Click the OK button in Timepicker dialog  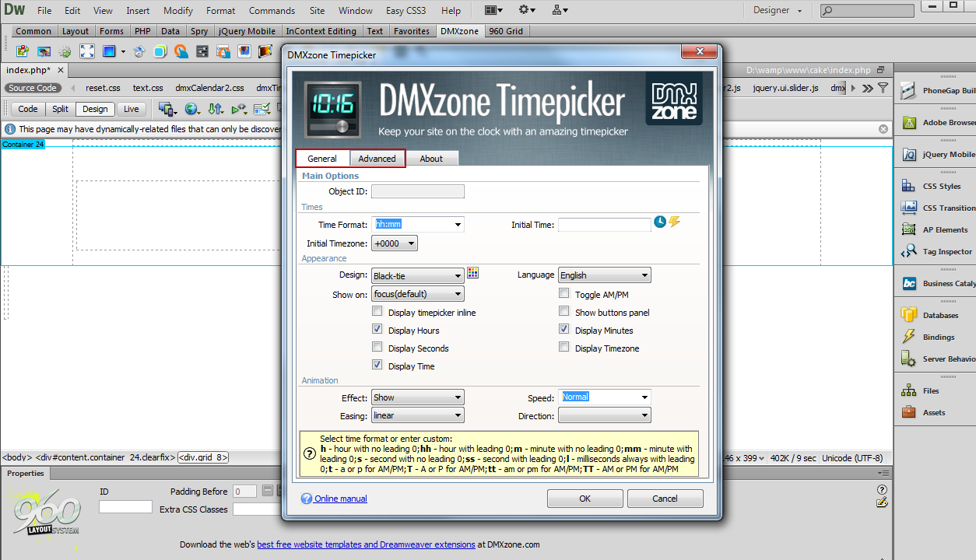(585, 499)
